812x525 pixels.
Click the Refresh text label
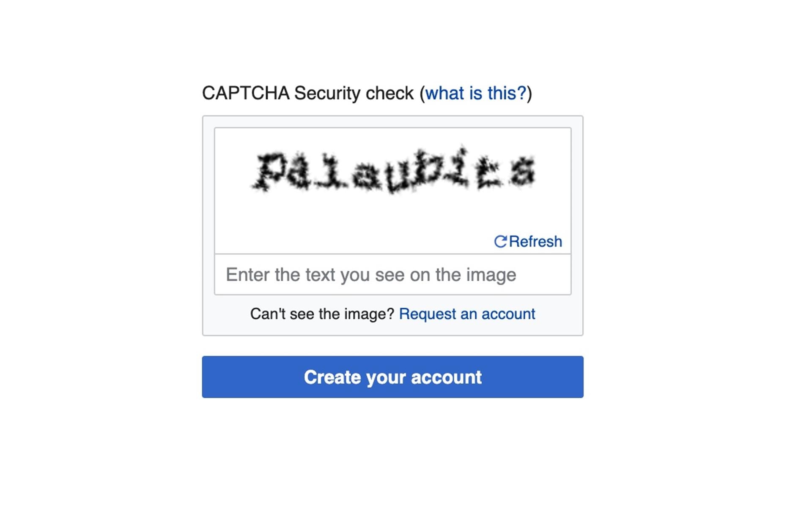pos(535,241)
